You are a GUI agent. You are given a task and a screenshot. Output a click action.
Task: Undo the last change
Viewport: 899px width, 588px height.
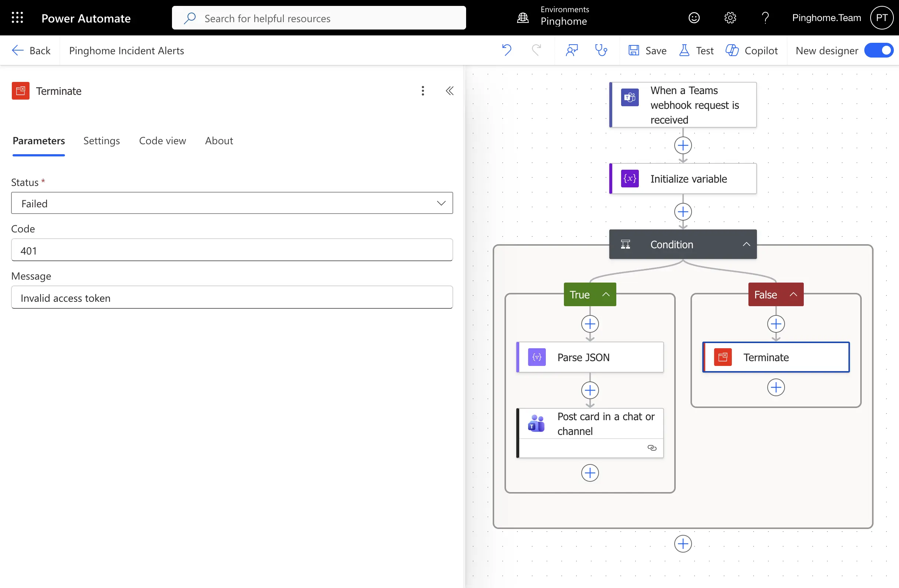(506, 50)
